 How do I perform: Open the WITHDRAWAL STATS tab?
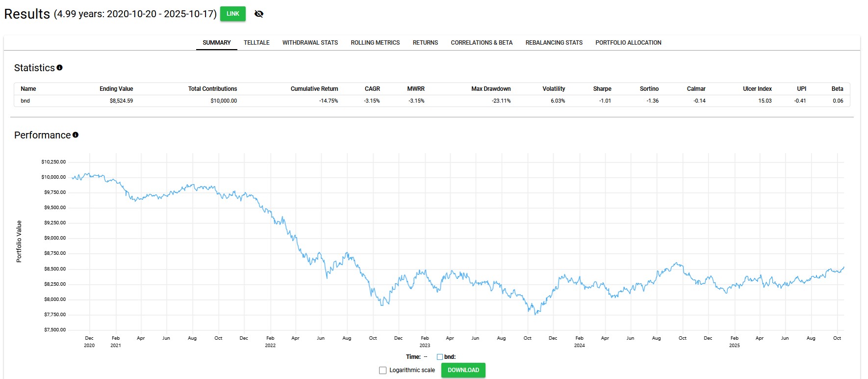pyautogui.click(x=310, y=43)
